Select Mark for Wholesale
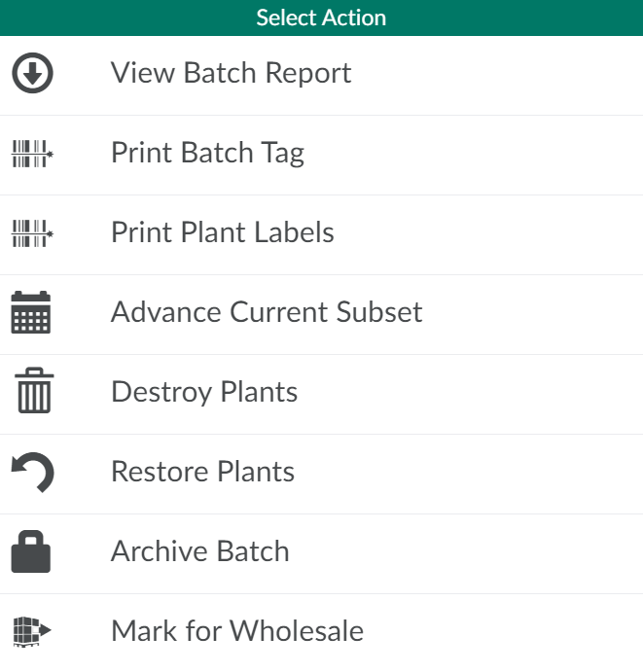Image resolution: width=643 pixels, height=672 pixels. [236, 631]
